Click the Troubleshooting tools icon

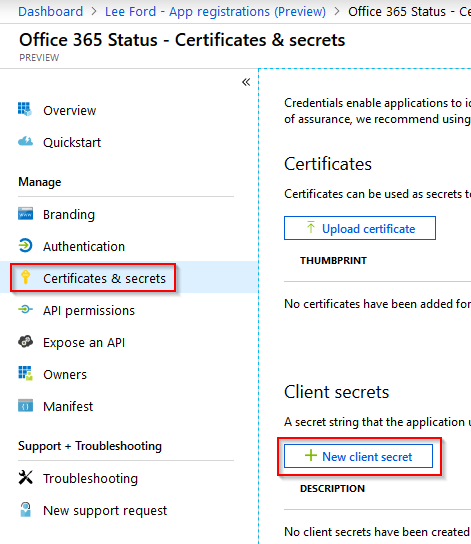tap(25, 477)
